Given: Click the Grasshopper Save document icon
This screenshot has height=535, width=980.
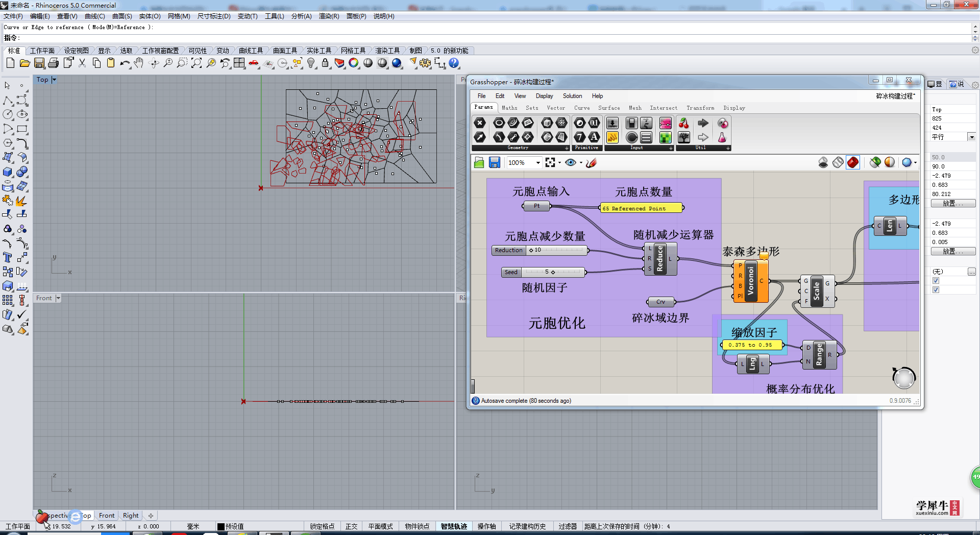Looking at the screenshot, I should tap(494, 162).
